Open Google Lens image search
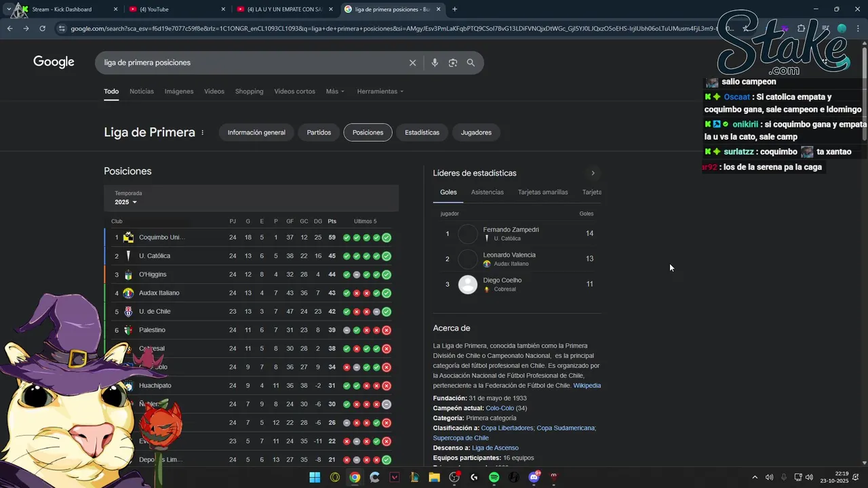 [x=453, y=62]
